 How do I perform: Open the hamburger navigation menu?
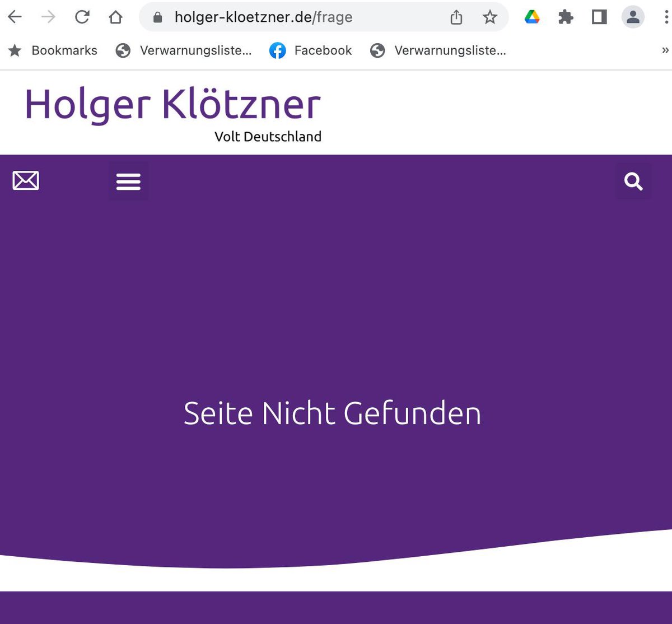click(x=128, y=181)
